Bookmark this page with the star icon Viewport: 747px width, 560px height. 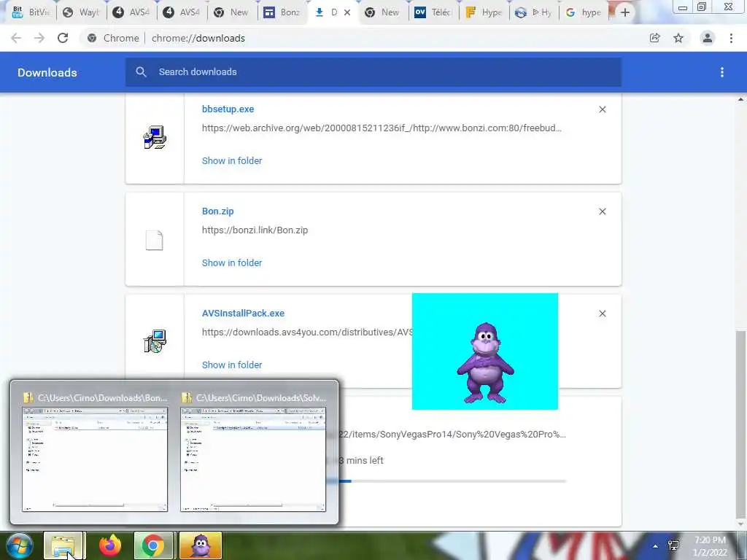pyautogui.click(x=678, y=38)
